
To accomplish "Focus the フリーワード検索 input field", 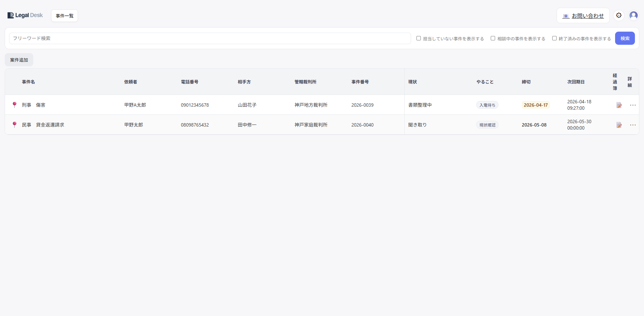I will 210,38.
